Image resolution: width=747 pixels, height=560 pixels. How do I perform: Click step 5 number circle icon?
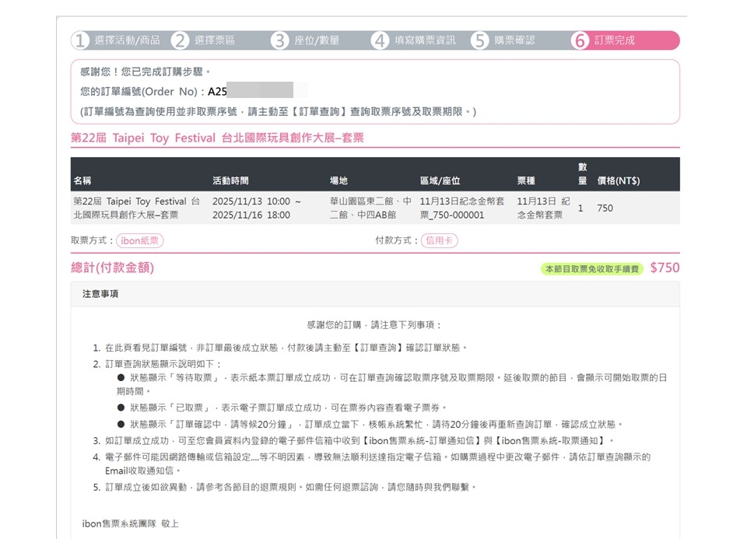click(480, 40)
